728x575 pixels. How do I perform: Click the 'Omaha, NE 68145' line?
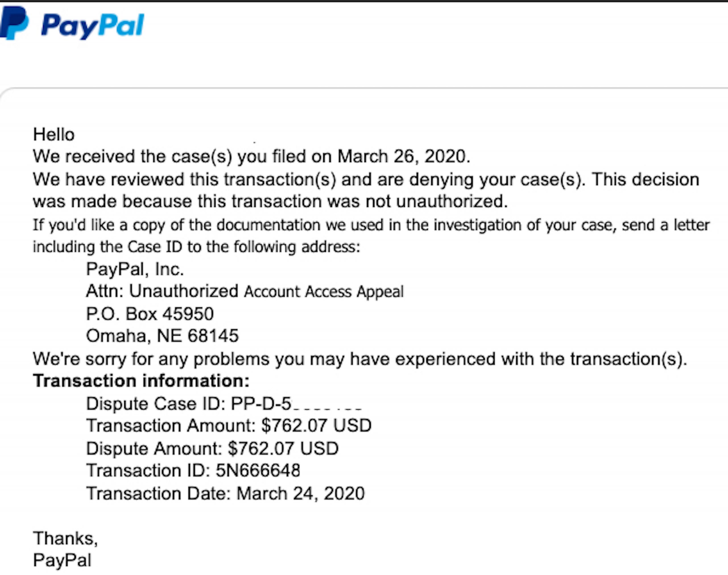click(x=162, y=336)
